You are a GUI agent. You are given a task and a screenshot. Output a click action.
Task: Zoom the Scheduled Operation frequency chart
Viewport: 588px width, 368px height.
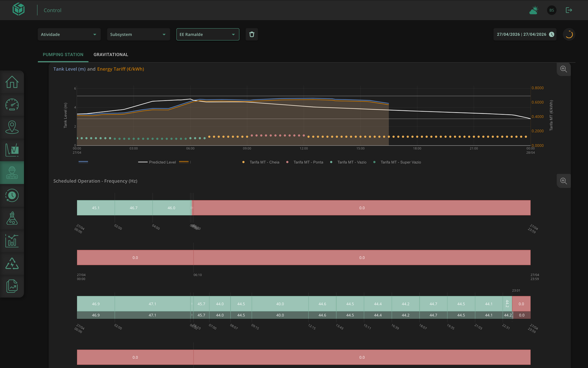(563, 181)
